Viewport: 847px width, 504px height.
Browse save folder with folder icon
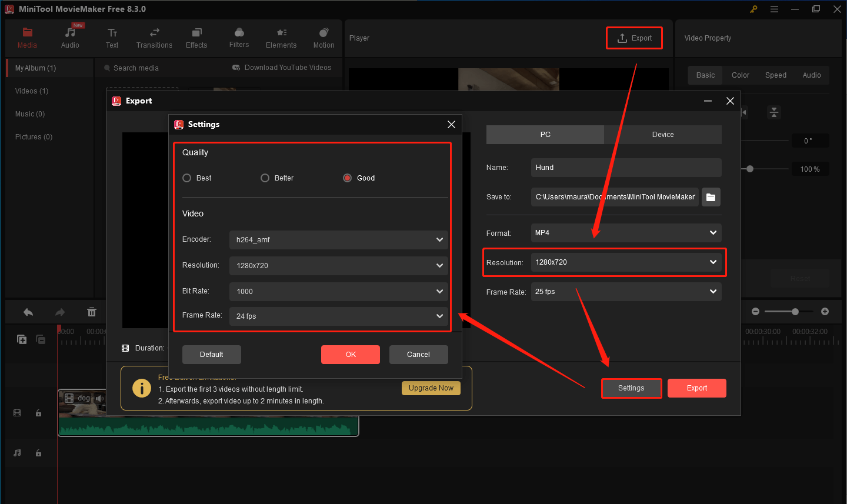click(711, 197)
